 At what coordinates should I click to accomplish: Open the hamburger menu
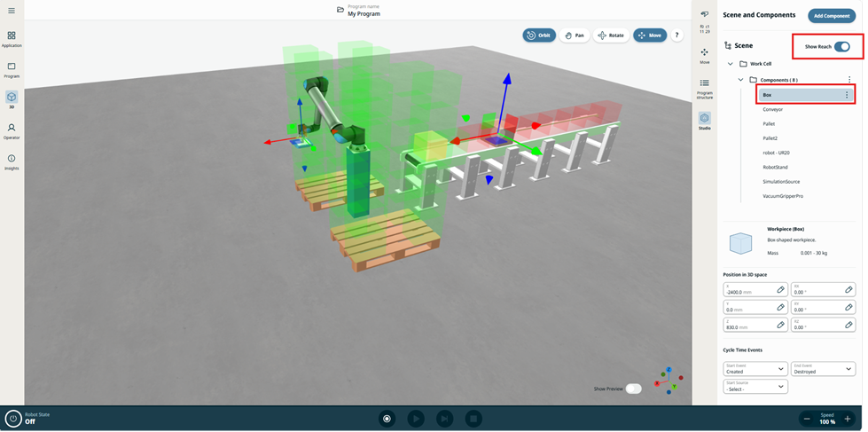(12, 12)
